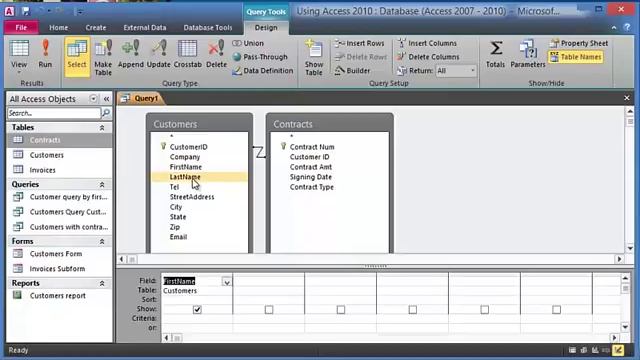Switch to Design View status bar icon
The height and width of the screenshot is (360, 640).
pos(618,350)
